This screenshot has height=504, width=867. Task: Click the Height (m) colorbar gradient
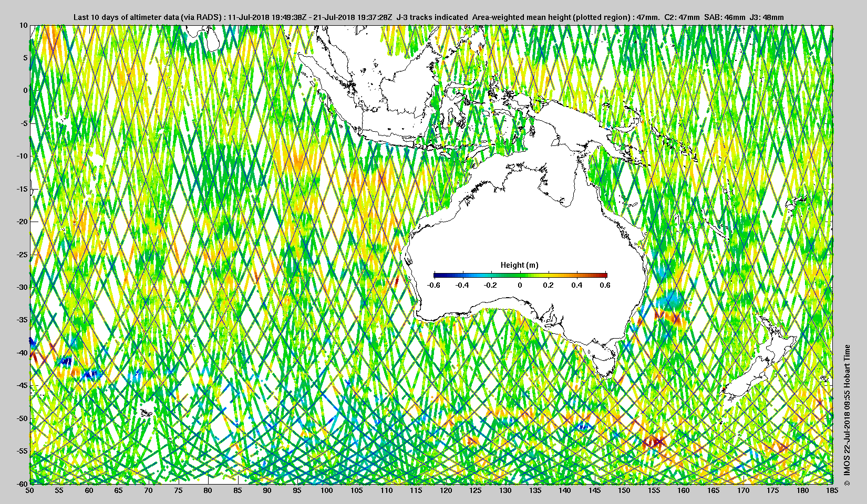pos(520,275)
